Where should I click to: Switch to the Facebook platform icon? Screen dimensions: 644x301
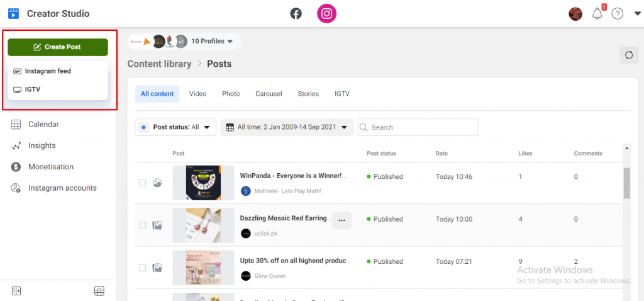click(x=296, y=14)
